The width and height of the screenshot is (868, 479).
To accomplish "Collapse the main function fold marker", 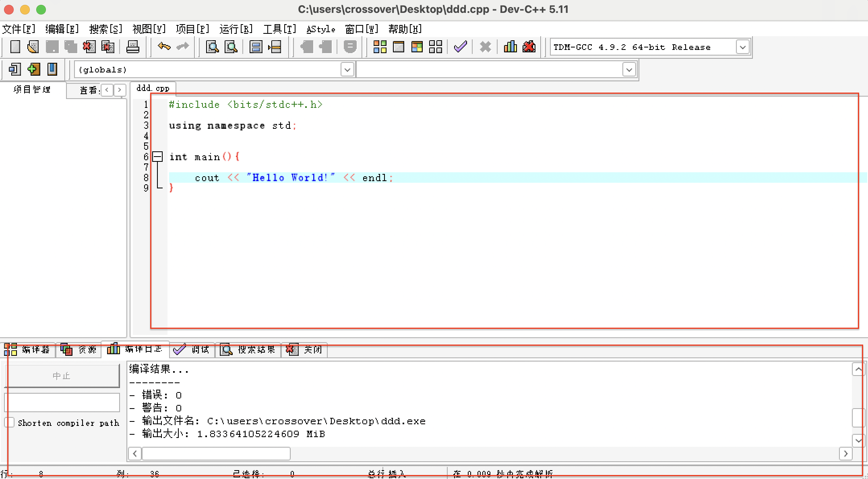I will pyautogui.click(x=157, y=157).
